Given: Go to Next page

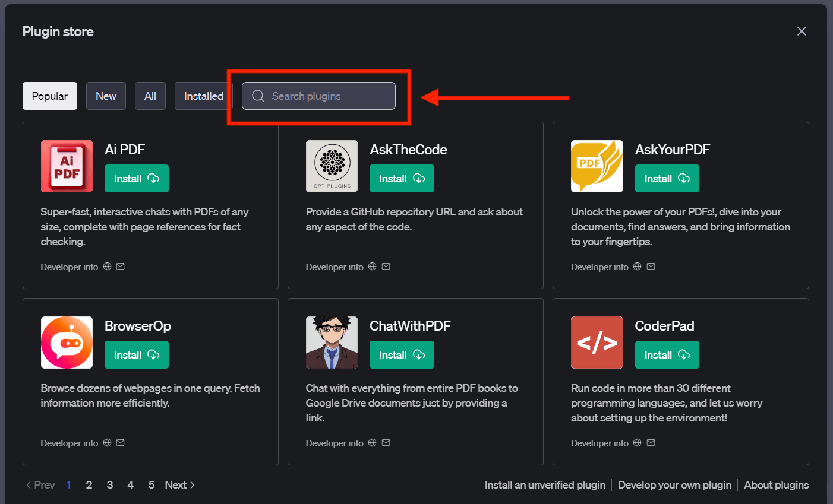Looking at the screenshot, I should [180, 485].
